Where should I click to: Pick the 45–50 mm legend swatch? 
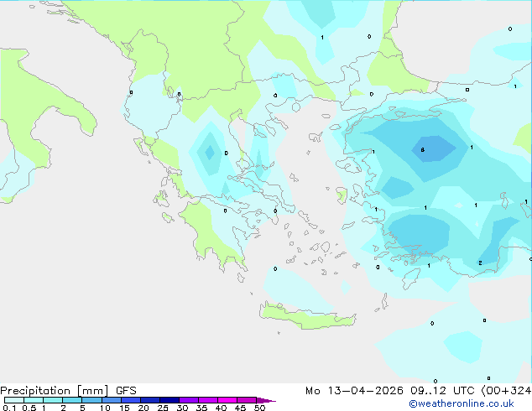tap(247, 400)
